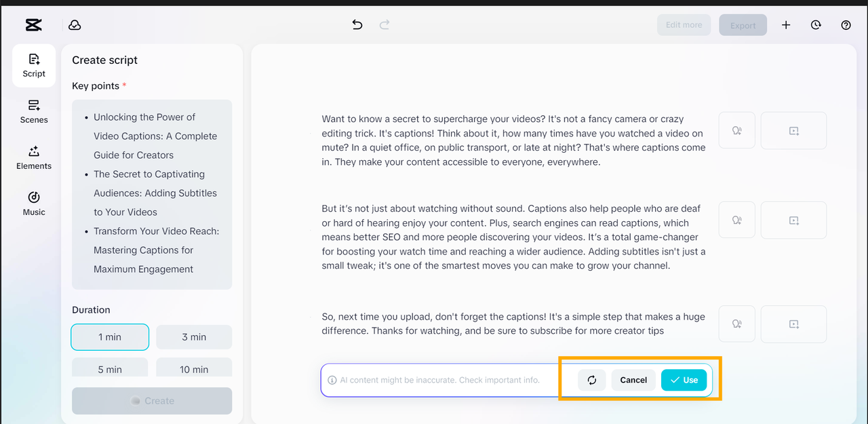Go to the Music tab
Image resolution: width=868 pixels, height=424 pixels.
tap(34, 204)
